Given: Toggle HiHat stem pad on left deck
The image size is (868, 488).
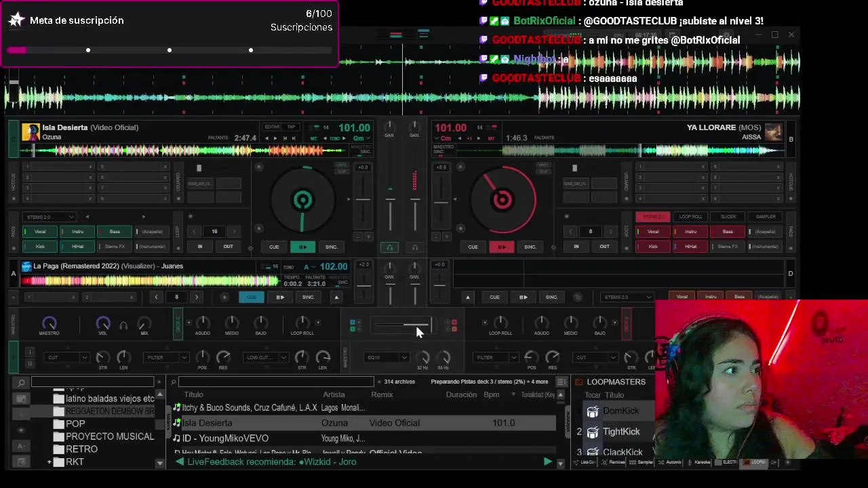Looking at the screenshot, I should 77,247.
